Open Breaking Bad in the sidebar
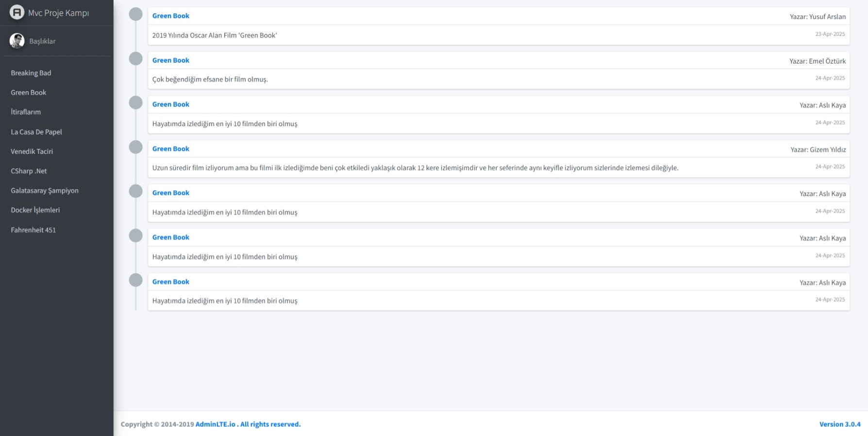868x436 pixels. (x=31, y=73)
